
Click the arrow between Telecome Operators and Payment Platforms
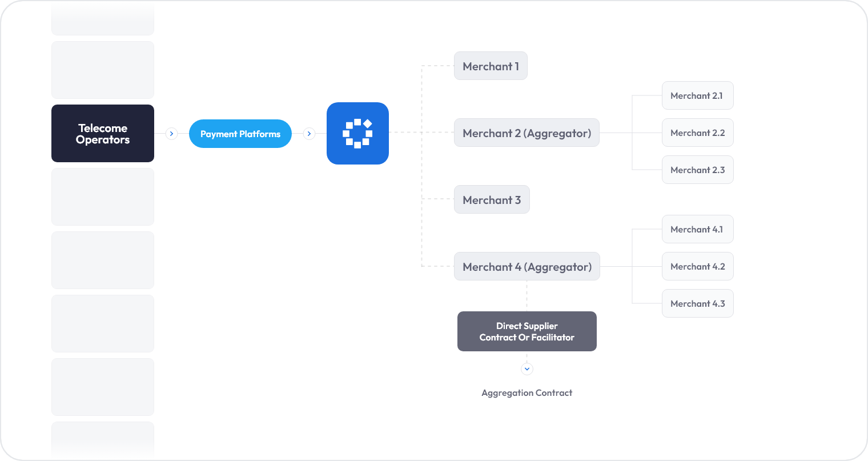click(x=171, y=134)
